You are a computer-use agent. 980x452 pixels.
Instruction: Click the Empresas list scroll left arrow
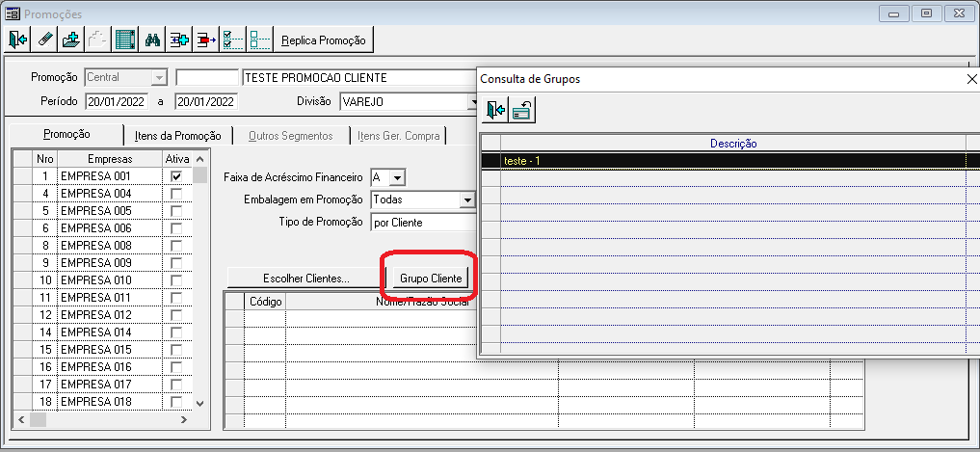click(x=21, y=419)
